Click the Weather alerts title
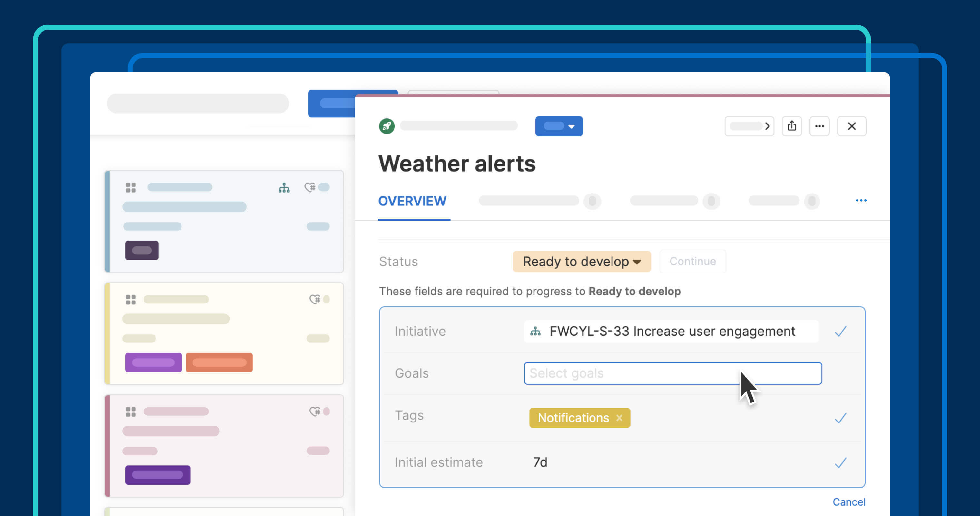980x516 pixels. point(456,164)
